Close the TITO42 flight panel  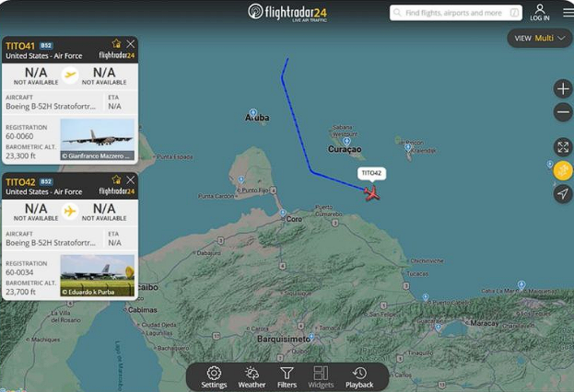pyautogui.click(x=130, y=180)
